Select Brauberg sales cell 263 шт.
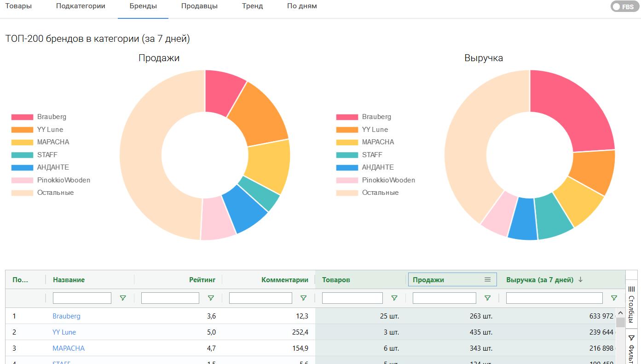 point(452,316)
